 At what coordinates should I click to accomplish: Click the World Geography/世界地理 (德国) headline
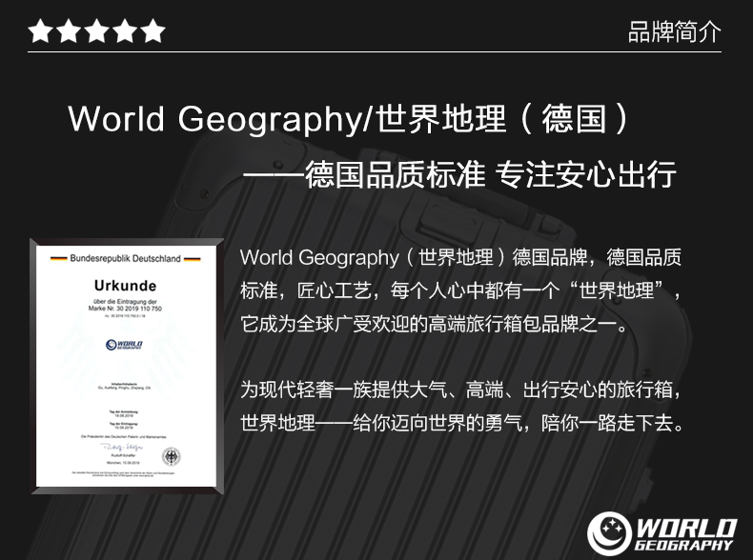click(348, 118)
